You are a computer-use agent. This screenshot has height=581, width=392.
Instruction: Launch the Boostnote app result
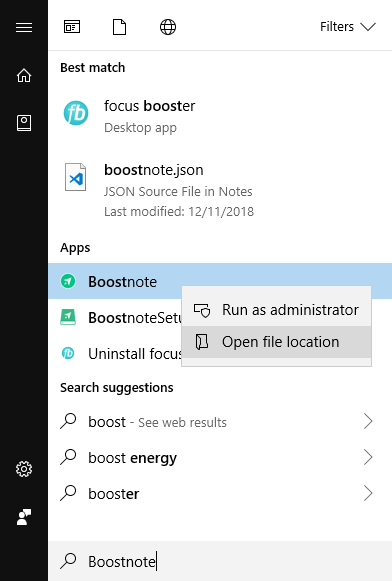pyautogui.click(x=115, y=281)
